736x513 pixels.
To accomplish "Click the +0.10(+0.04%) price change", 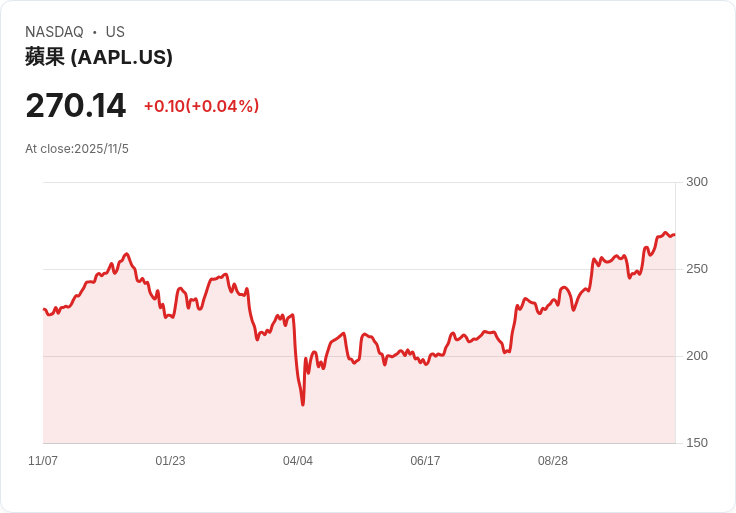I will click(x=201, y=106).
